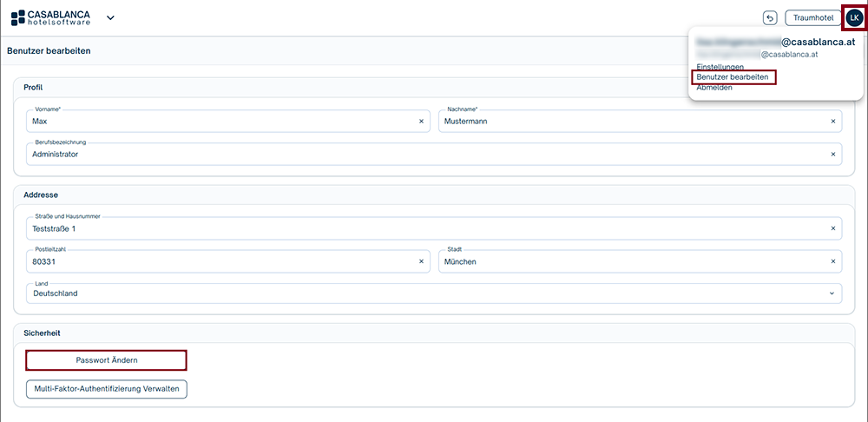This screenshot has height=422, width=868.
Task: Select Einstellungen from the user menu
Action: point(720,67)
